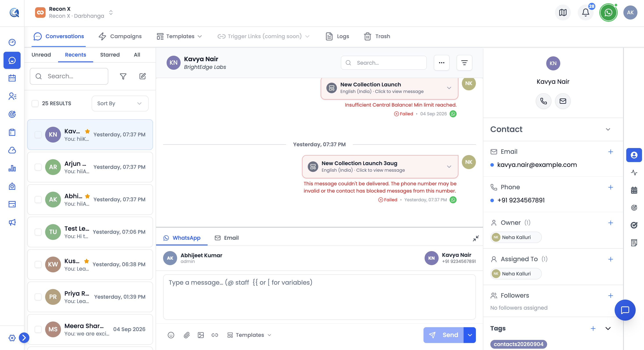Click the message text area
The width and height of the screenshot is (644, 350).
coord(319,297)
